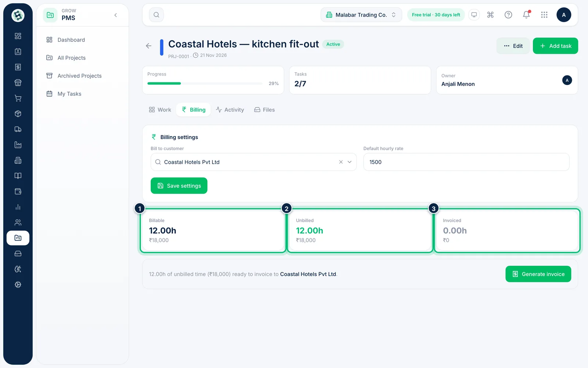Open the bar chart reports icon
The height and width of the screenshot is (368, 588).
click(18, 207)
